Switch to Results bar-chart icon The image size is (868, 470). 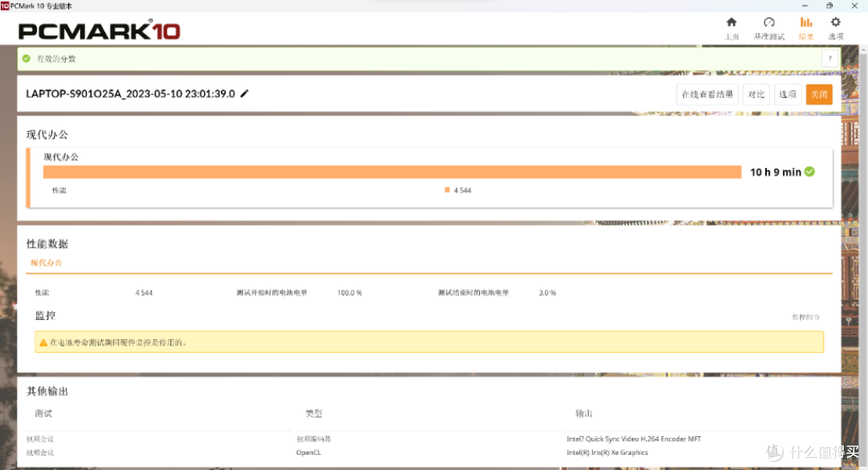pos(806,22)
